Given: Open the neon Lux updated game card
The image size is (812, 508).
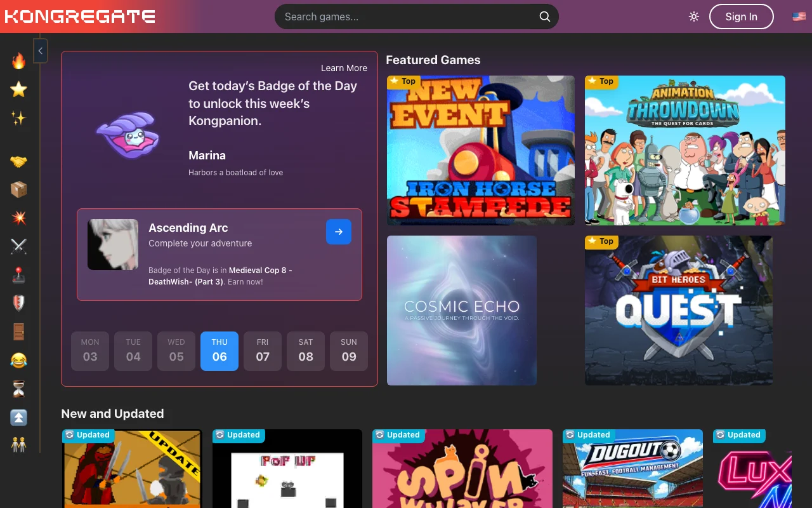Looking at the screenshot, I should pos(752,469).
